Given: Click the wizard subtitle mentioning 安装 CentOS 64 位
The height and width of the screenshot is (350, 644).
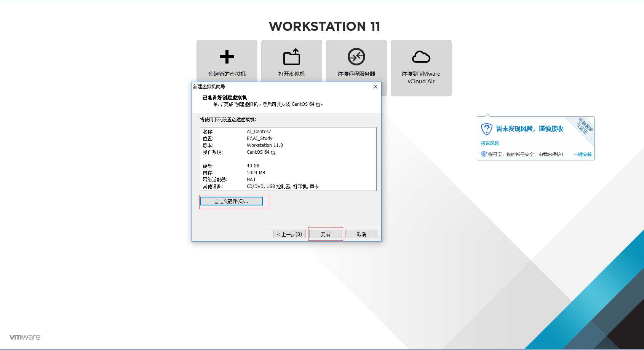Looking at the screenshot, I should coord(268,104).
